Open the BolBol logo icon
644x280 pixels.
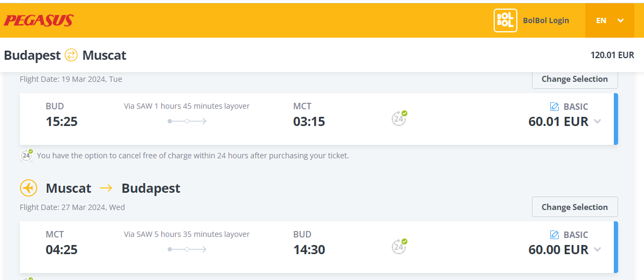pyautogui.click(x=505, y=20)
